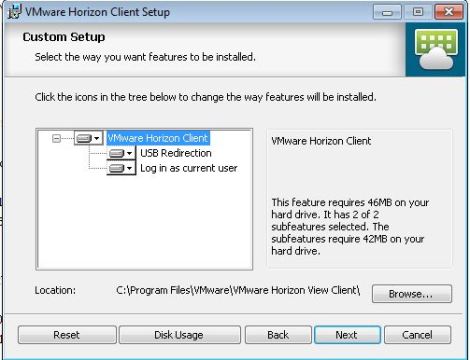Click the VMware Horizon cloud logo
The height and width of the screenshot is (360, 470).
(436, 49)
